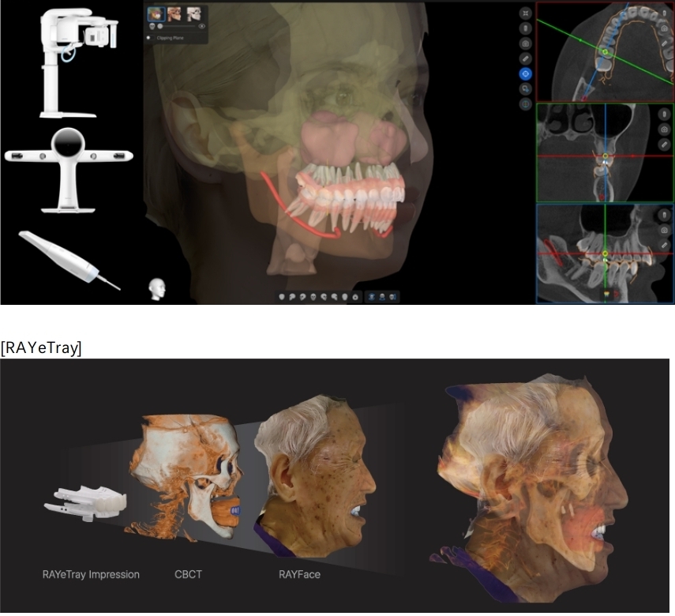The image size is (675, 616).
Task: Click the camera capture icon in main toolbar
Action: [x=525, y=43]
